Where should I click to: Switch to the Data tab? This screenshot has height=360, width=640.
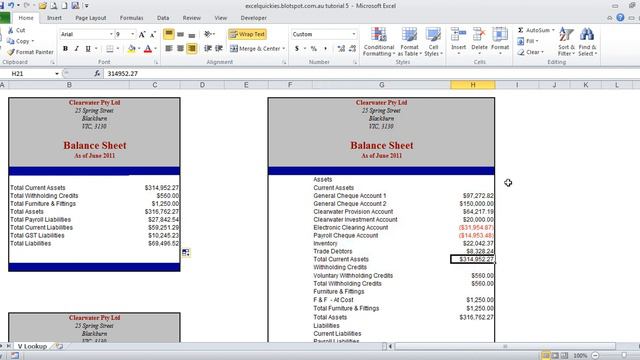pyautogui.click(x=163, y=18)
